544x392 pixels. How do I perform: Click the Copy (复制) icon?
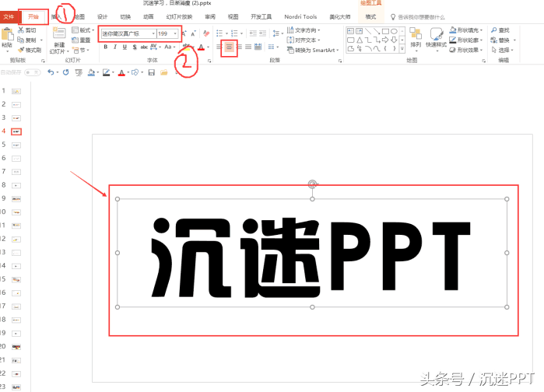pyautogui.click(x=21, y=40)
